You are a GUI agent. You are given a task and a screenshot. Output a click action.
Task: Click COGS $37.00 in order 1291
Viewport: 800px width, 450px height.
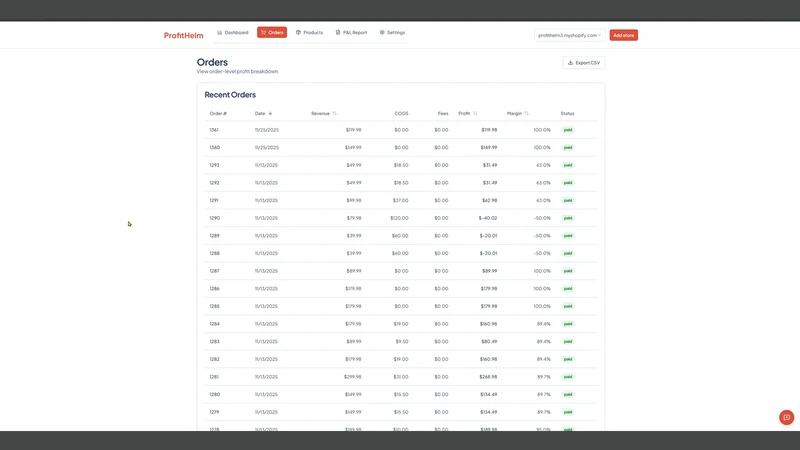pos(401,201)
